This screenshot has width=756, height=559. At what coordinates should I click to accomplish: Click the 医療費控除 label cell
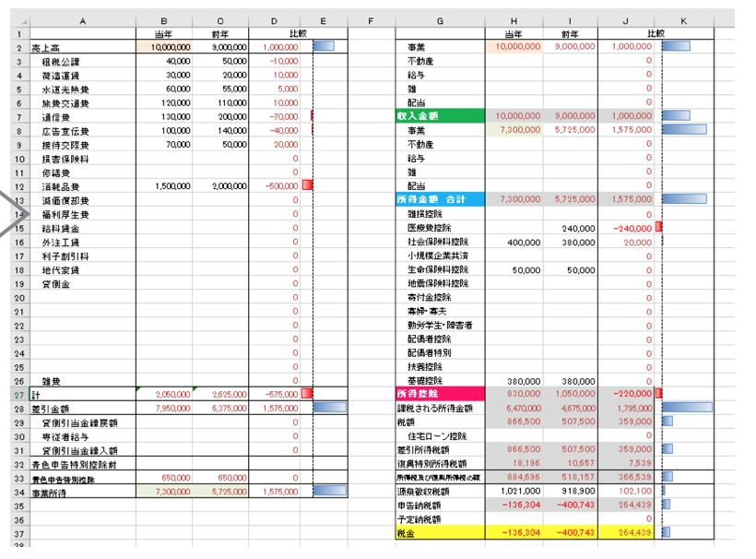pyautogui.click(x=440, y=228)
